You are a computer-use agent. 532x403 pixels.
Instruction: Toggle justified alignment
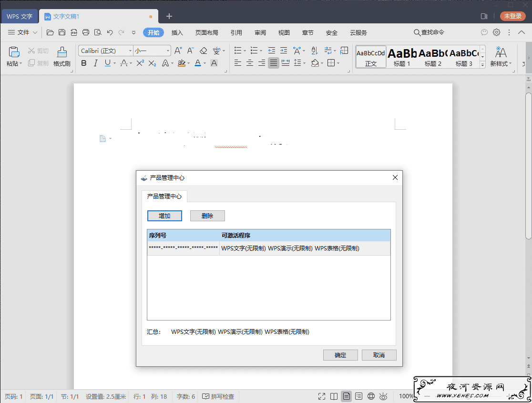(274, 63)
